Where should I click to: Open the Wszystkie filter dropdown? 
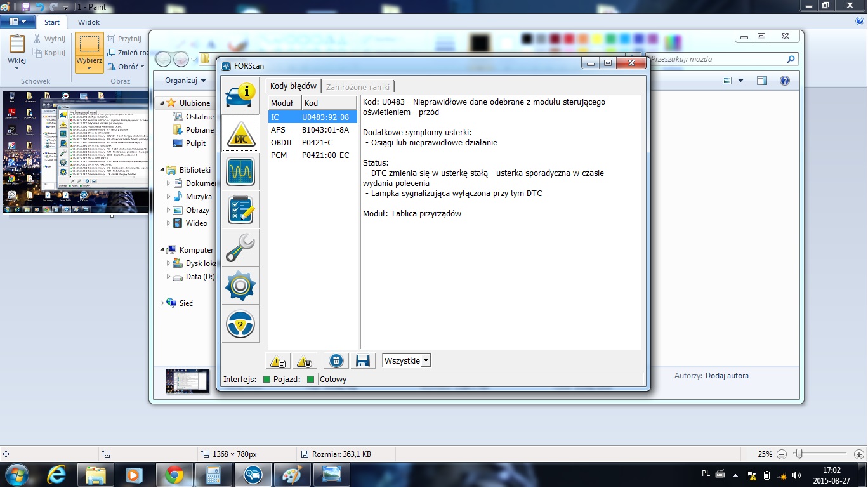[407, 360]
